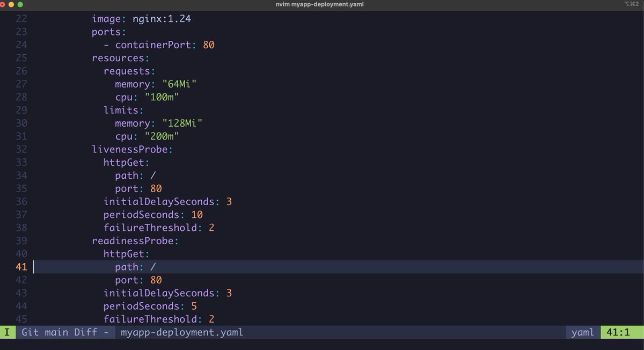Click current line number 41 in gutter
Viewport: 644px width, 350px height.
[21, 267]
